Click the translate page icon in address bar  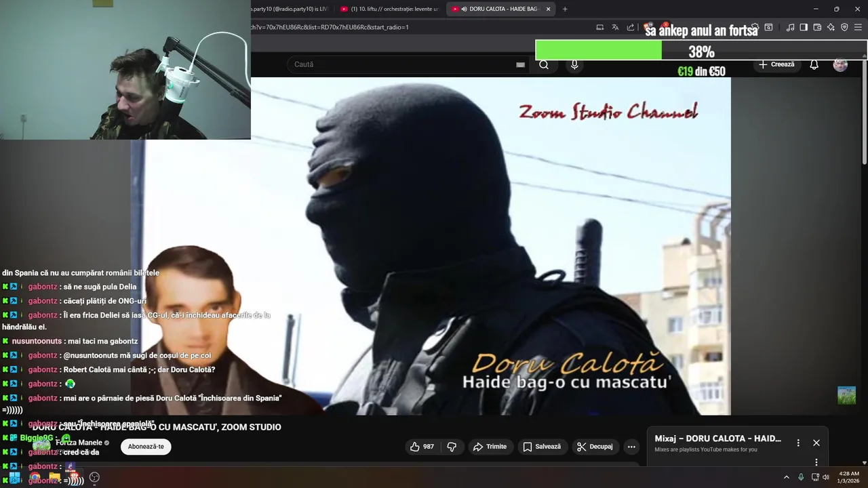(x=615, y=27)
